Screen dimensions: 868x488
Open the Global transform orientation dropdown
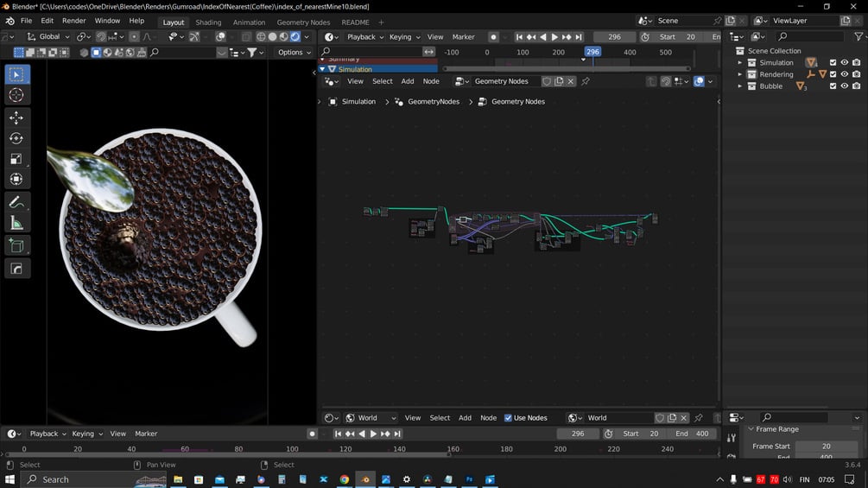coord(48,37)
